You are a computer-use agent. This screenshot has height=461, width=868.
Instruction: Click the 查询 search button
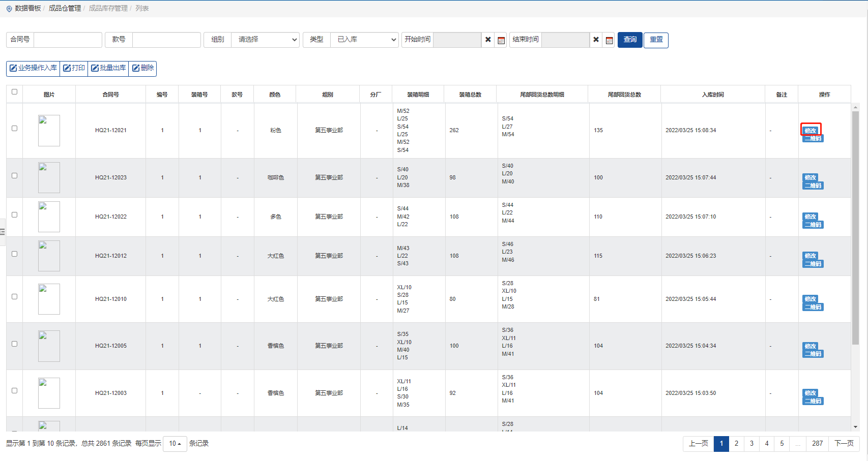point(630,40)
